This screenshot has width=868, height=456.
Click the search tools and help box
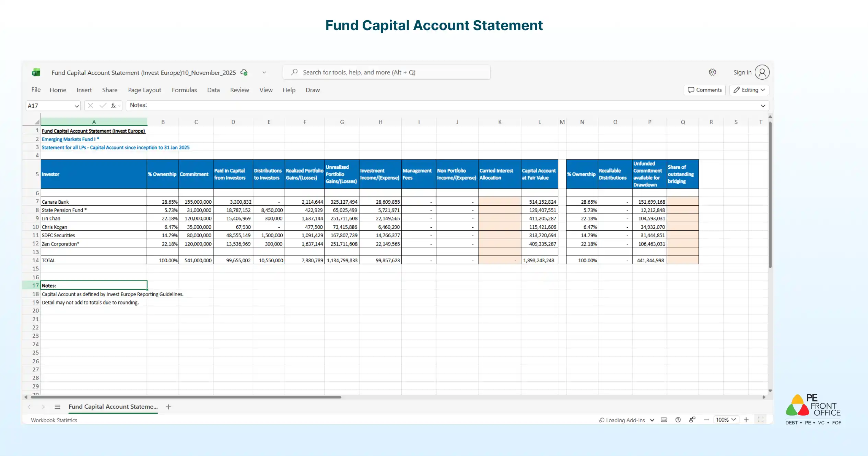click(387, 72)
